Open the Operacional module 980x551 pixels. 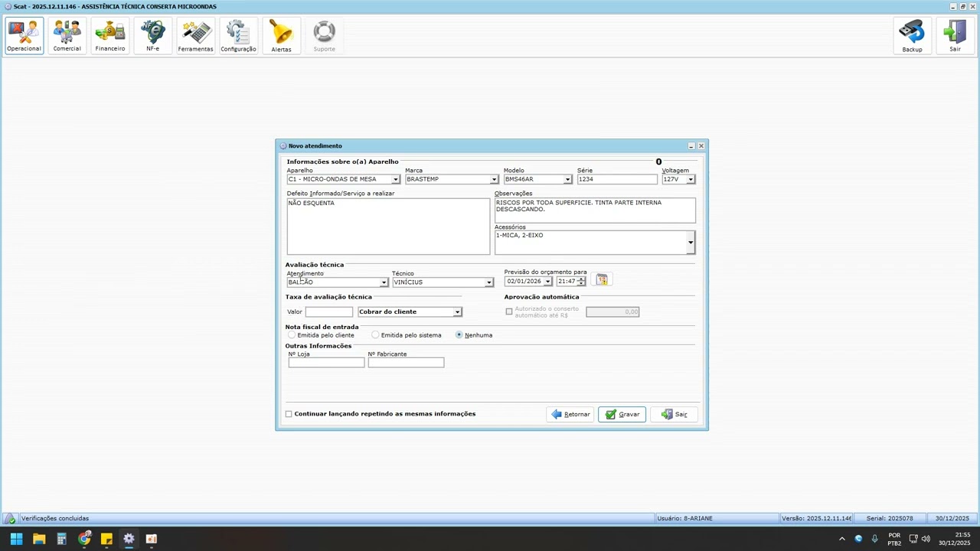click(24, 35)
